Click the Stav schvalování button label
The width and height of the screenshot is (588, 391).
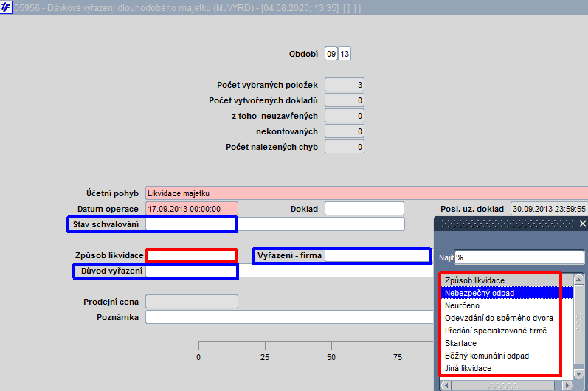pyautogui.click(x=107, y=224)
